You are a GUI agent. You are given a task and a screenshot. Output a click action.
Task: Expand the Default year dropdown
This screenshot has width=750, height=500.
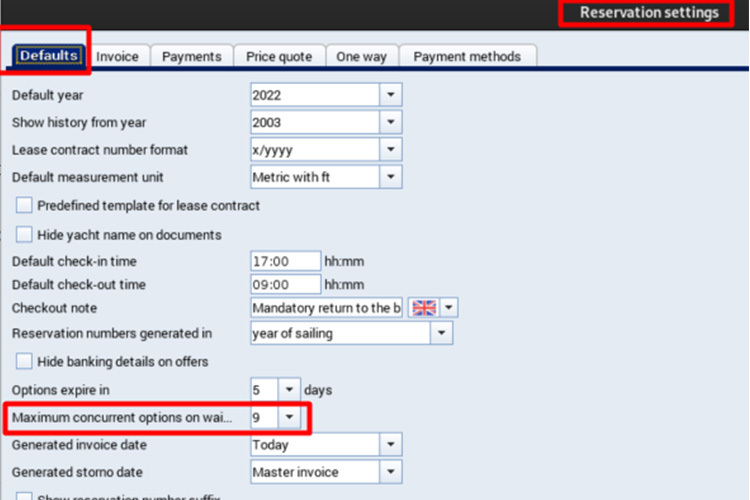point(390,95)
